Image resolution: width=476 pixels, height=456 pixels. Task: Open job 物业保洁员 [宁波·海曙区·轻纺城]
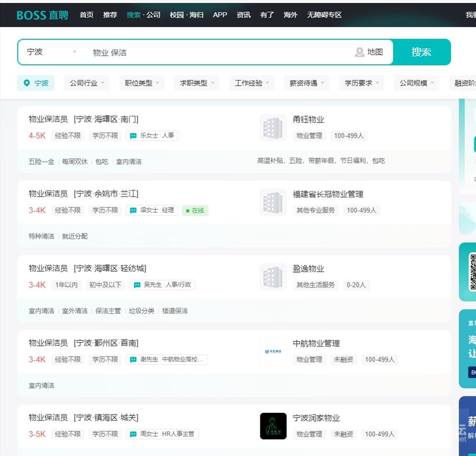pos(87,268)
